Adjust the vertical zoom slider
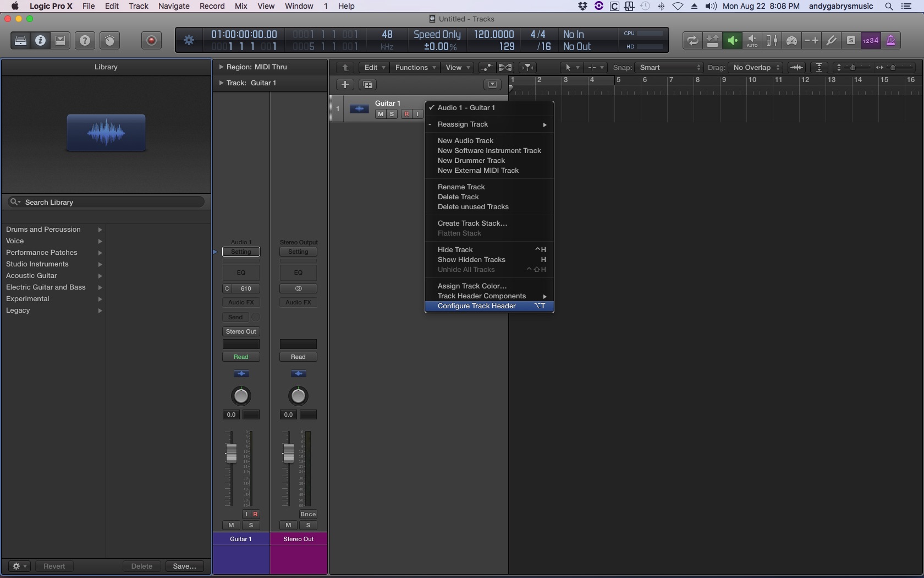This screenshot has height=578, width=924. coord(854,67)
